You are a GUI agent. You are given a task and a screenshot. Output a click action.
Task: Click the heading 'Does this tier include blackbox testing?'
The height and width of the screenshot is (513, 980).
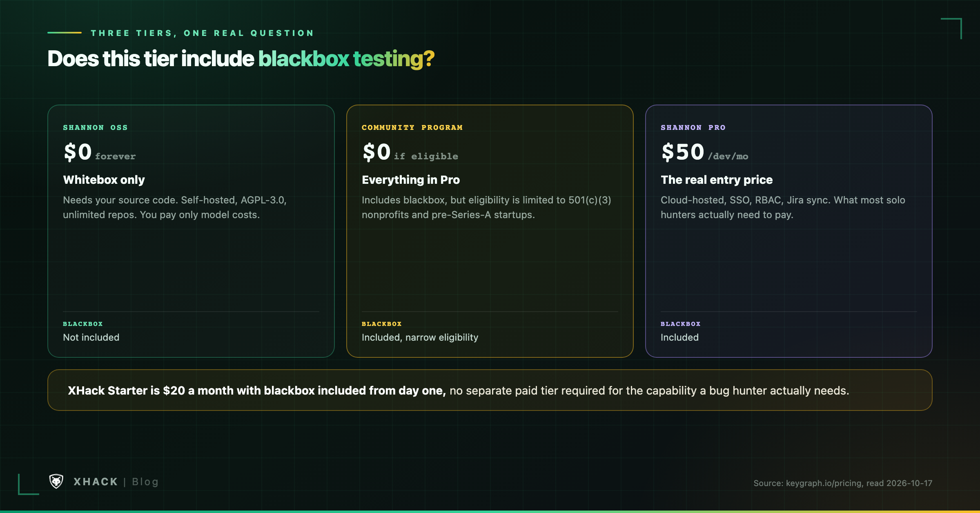tap(241, 58)
